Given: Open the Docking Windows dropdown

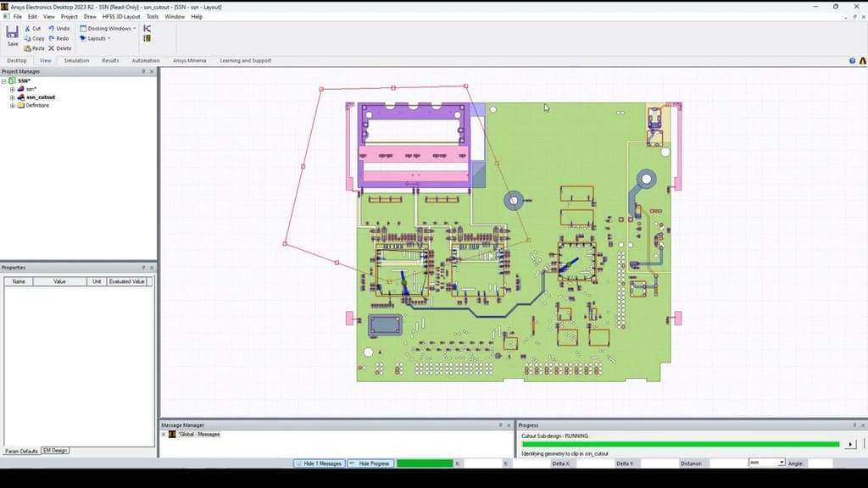Looking at the screenshot, I should coord(108,29).
